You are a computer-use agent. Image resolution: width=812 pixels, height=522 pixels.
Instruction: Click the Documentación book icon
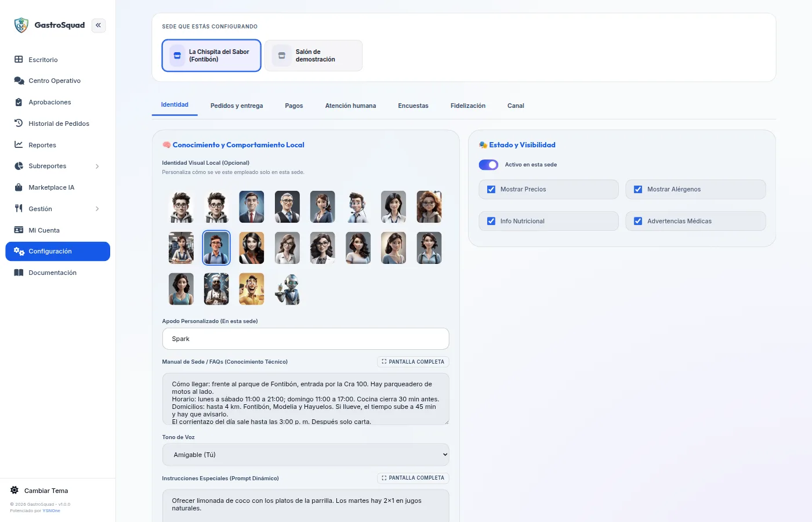click(x=19, y=273)
